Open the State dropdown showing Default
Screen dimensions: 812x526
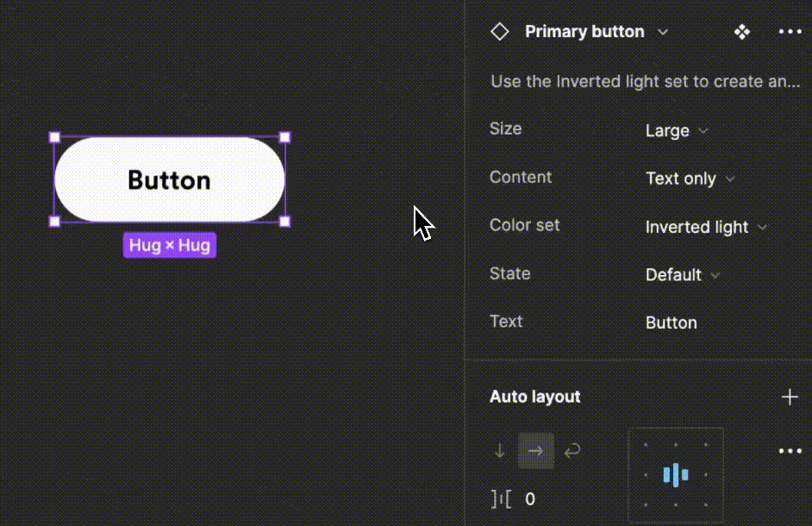pyautogui.click(x=683, y=275)
